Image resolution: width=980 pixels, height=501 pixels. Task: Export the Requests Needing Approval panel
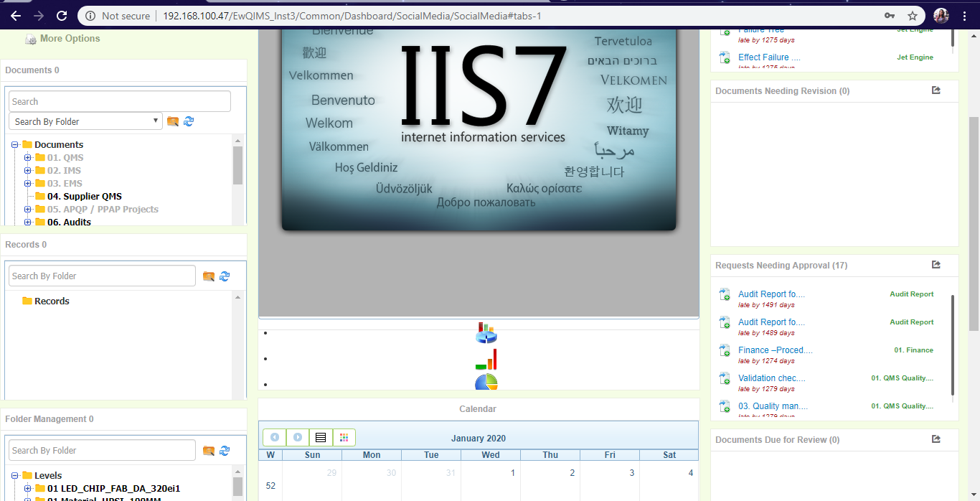pyautogui.click(x=936, y=265)
